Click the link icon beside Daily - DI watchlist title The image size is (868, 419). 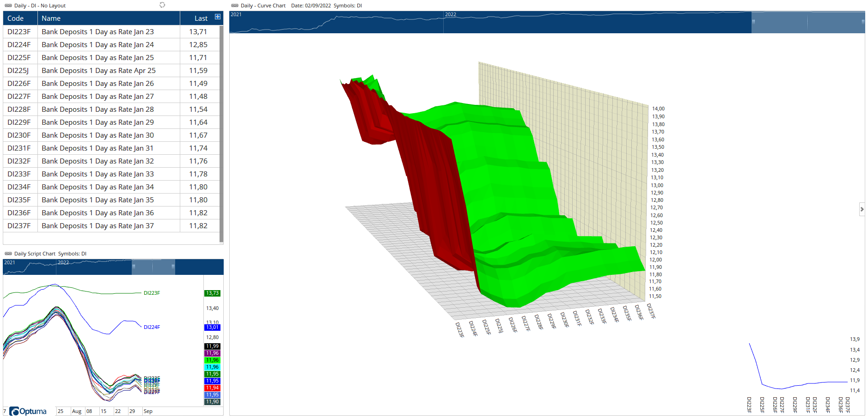[8, 6]
